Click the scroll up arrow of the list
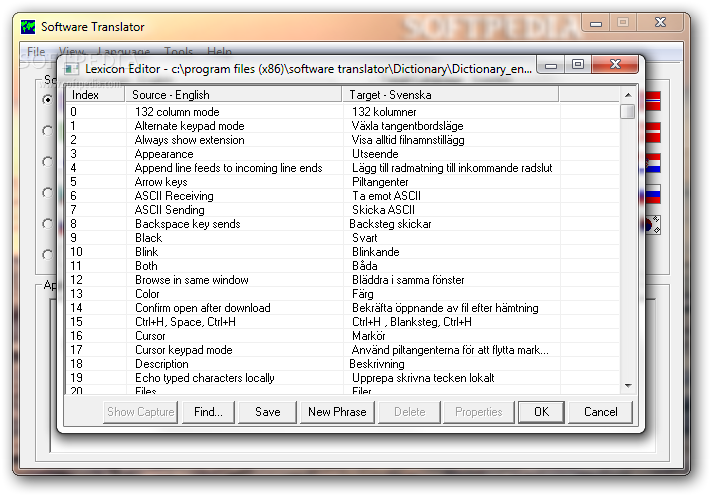Image resolution: width=711 pixels, height=496 pixels. pos(628,95)
